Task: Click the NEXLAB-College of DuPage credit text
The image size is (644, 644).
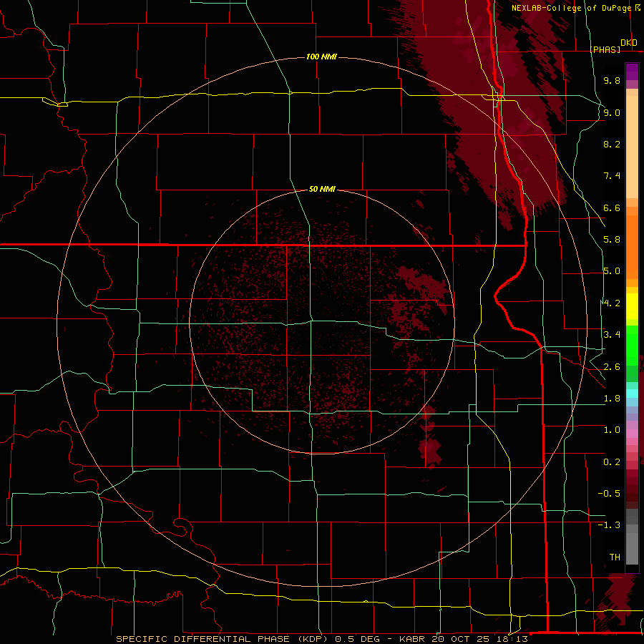Action: coord(571,8)
